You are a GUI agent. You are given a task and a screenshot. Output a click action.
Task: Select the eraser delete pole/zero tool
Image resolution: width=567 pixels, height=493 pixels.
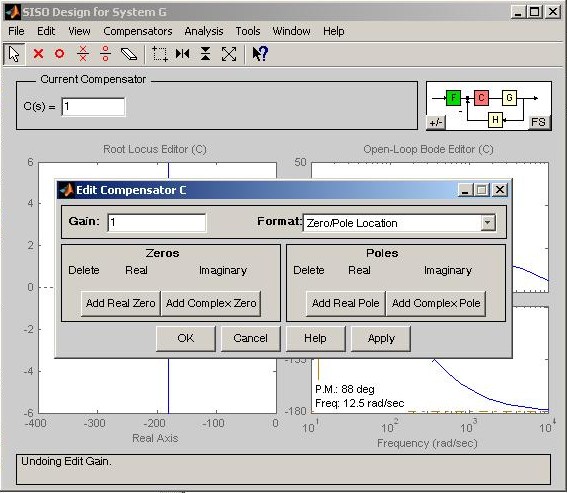point(128,54)
